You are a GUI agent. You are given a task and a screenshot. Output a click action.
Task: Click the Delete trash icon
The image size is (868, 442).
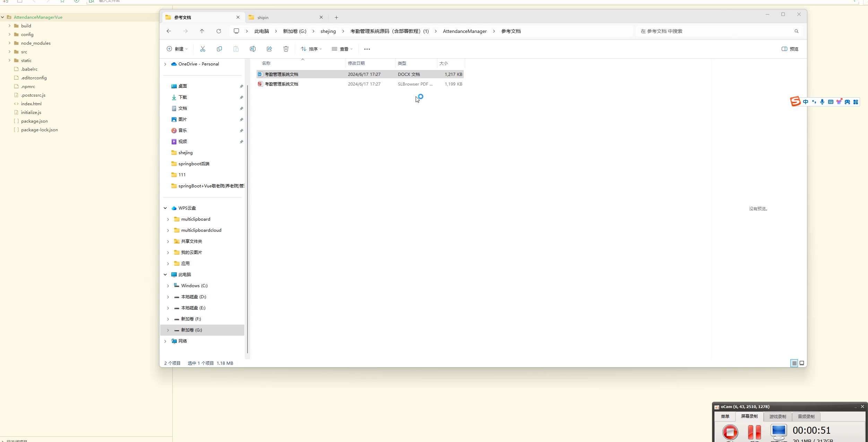286,49
